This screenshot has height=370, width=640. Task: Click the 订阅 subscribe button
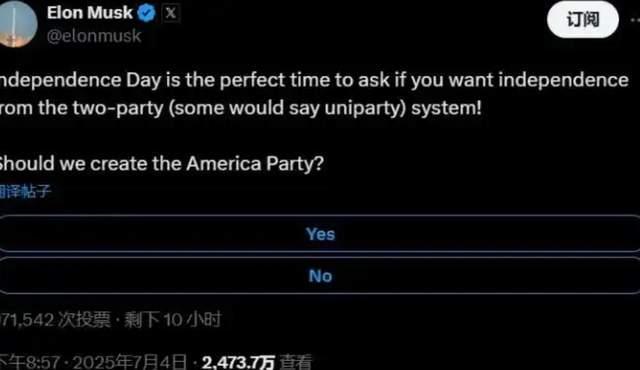coord(582,20)
